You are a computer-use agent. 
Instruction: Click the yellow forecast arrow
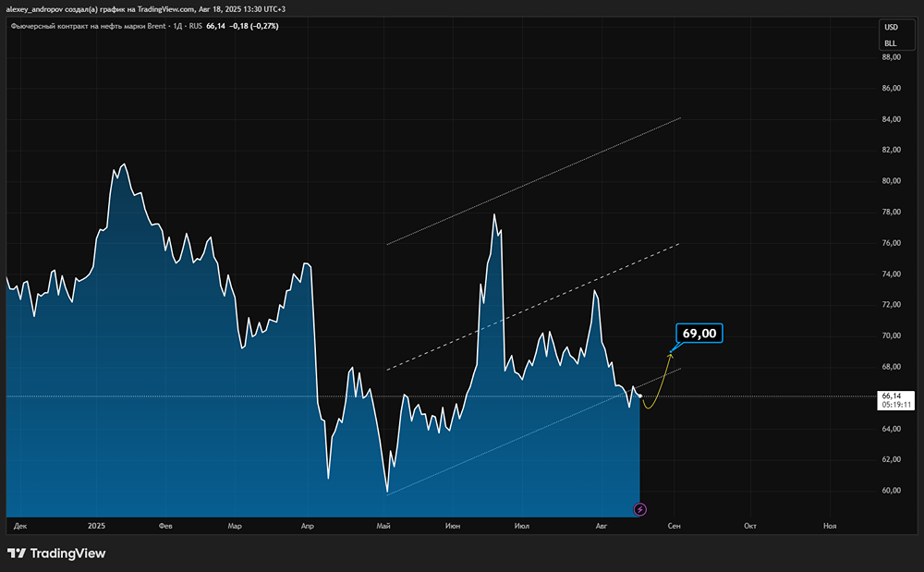(x=658, y=387)
